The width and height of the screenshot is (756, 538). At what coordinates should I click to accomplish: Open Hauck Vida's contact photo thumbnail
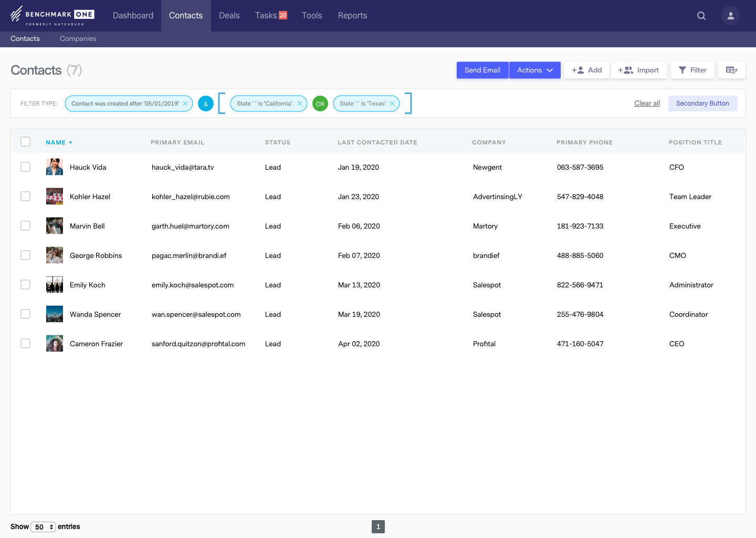coord(54,167)
